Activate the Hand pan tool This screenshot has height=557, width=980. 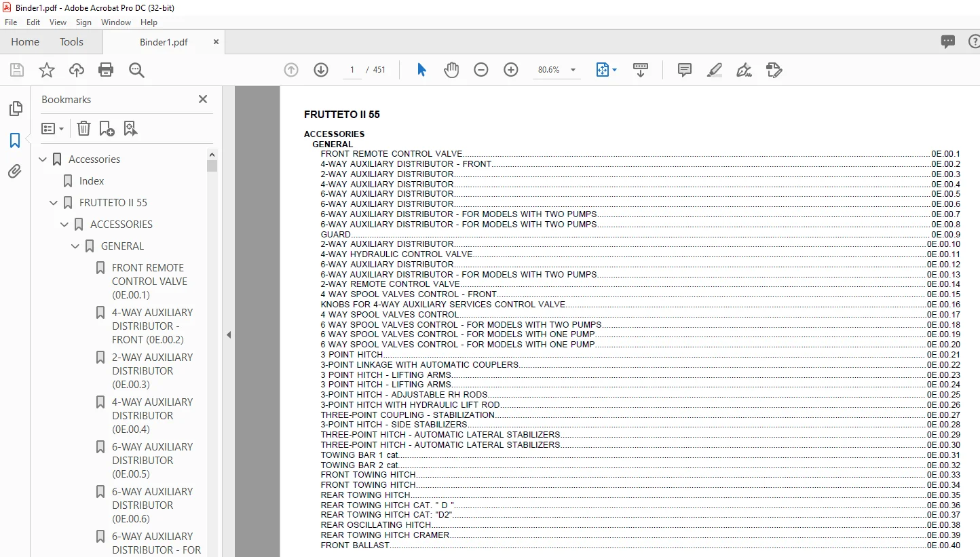[x=451, y=70]
